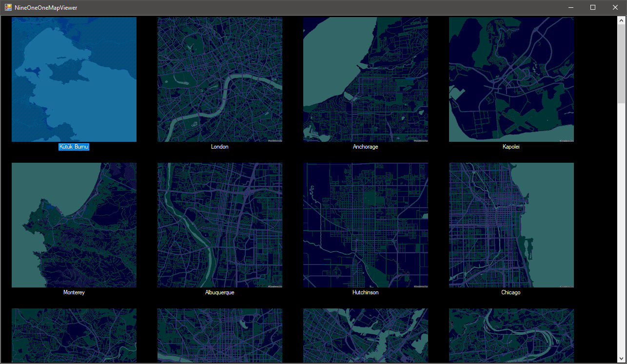
Task: Click the scrollbar down arrow
Action: pos(621,359)
